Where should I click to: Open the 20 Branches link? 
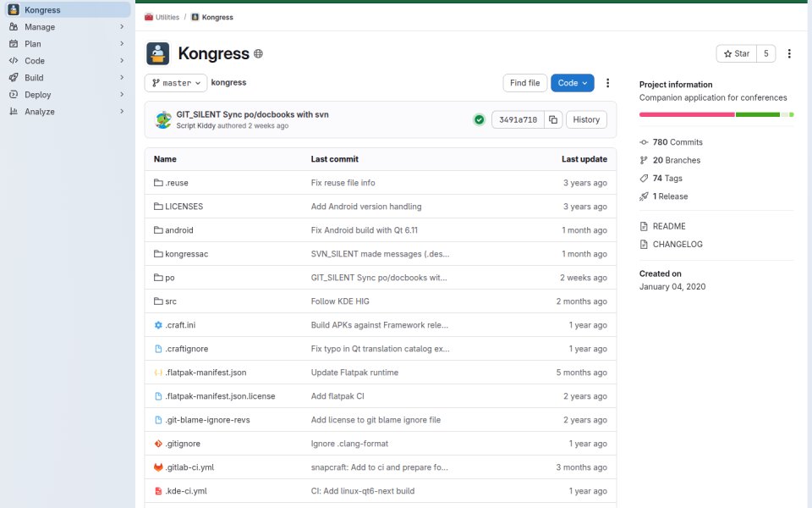click(x=677, y=160)
